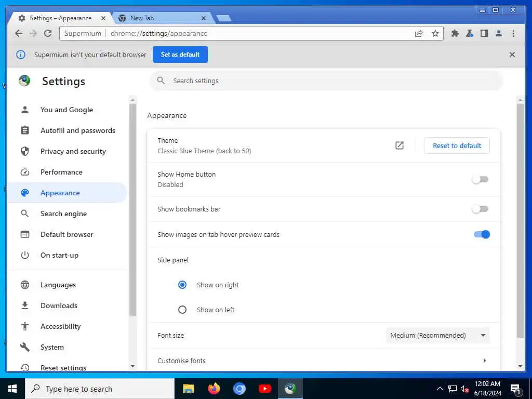
Task: Launch File Explorer from the taskbar
Action: click(188, 389)
